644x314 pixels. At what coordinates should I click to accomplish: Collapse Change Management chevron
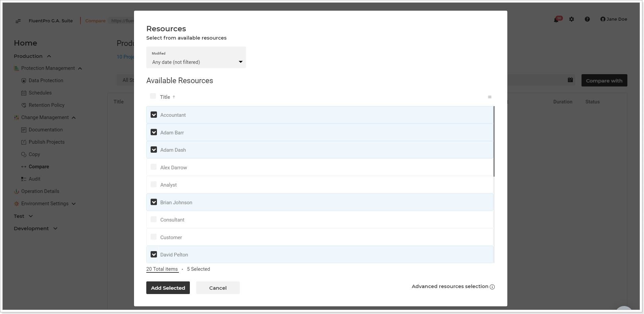[74, 118]
